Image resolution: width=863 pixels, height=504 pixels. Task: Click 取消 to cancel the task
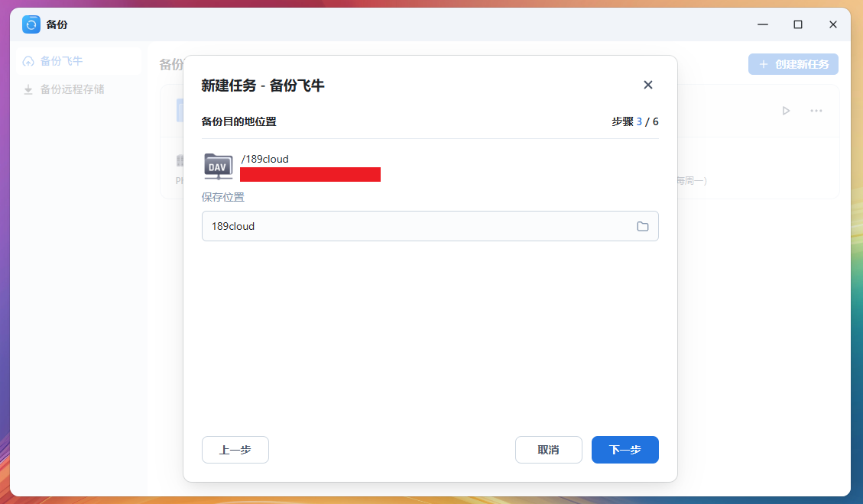pyautogui.click(x=548, y=450)
